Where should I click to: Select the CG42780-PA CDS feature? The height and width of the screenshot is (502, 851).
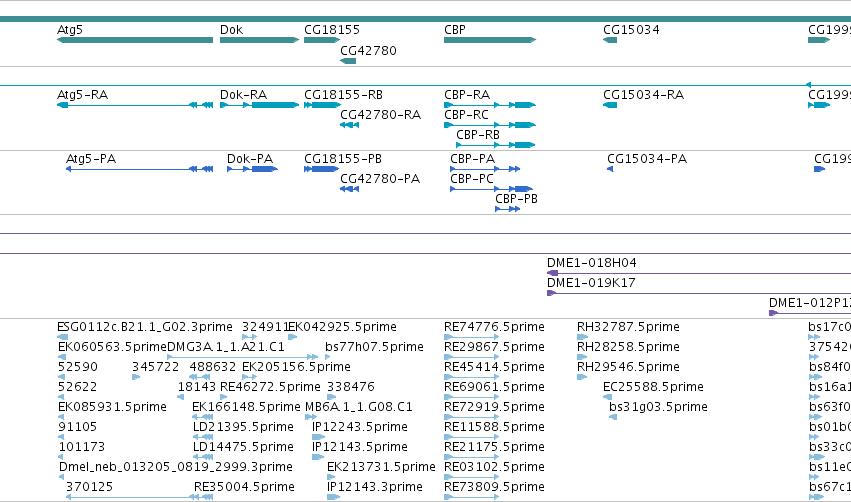(350, 189)
